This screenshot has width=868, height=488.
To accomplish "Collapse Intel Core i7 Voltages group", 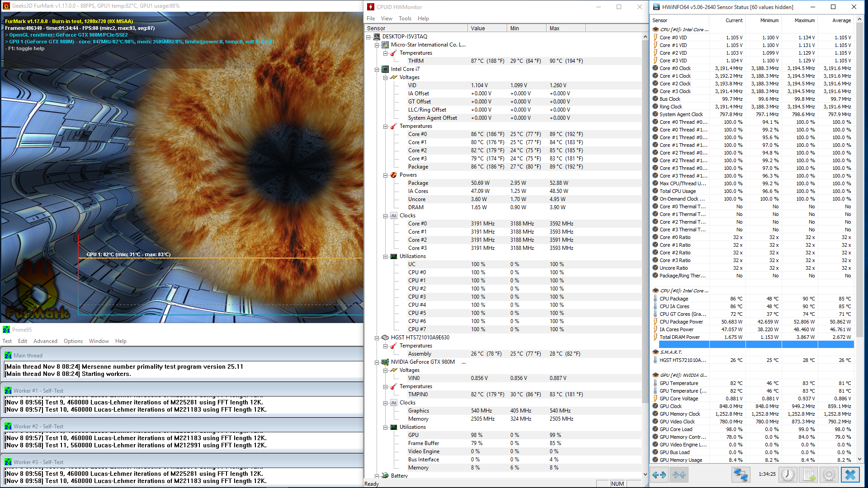I will (385, 78).
